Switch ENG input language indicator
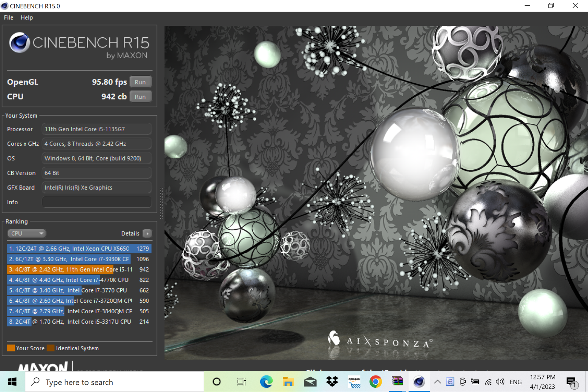The width and height of the screenshot is (588, 392). pos(516,382)
